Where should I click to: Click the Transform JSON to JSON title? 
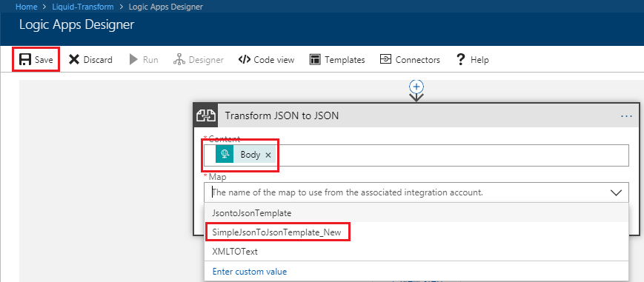pos(282,115)
